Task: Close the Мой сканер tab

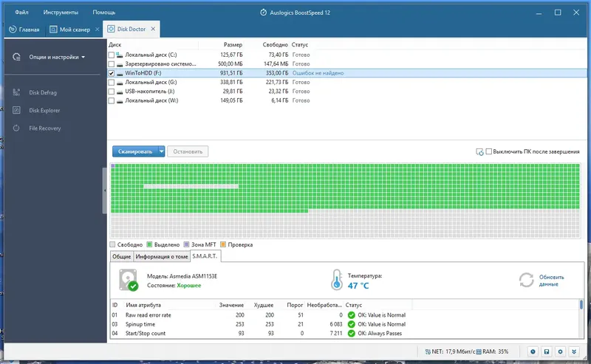Action: click(98, 29)
